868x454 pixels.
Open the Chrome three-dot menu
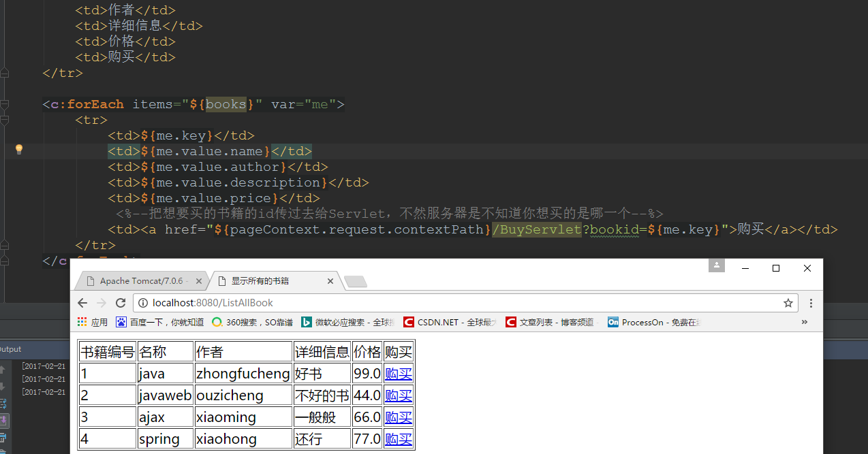click(x=811, y=303)
